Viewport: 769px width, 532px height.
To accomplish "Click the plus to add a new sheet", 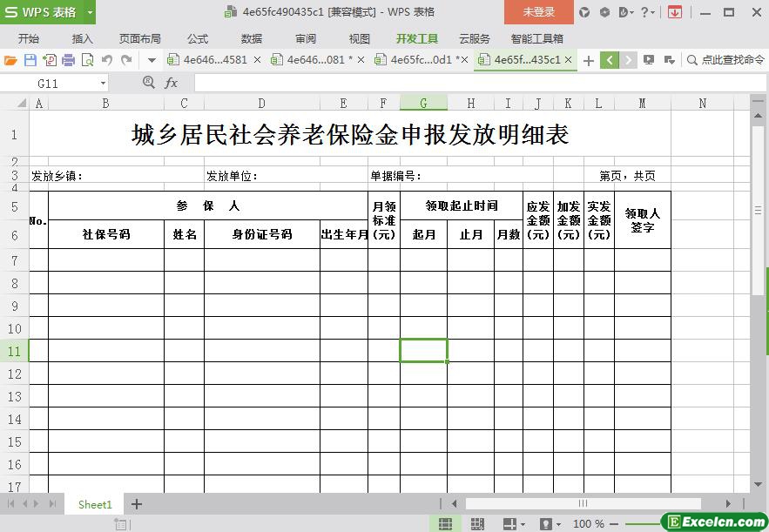I will click(137, 504).
